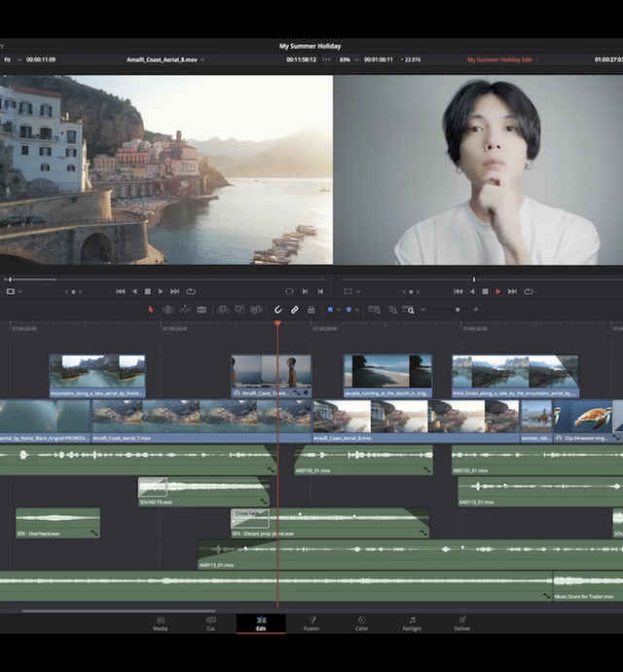Toggle the position lock padlock icon
This screenshot has width=623, height=672.
click(311, 310)
